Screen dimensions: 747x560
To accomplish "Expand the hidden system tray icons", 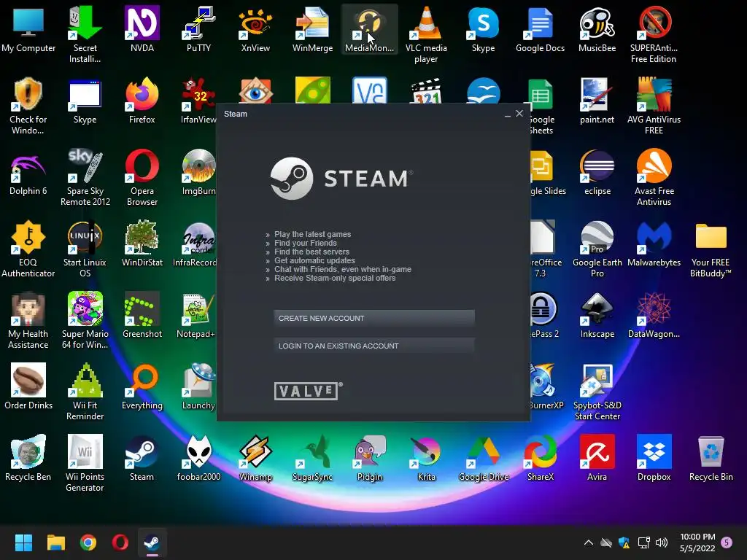I will pos(589,542).
